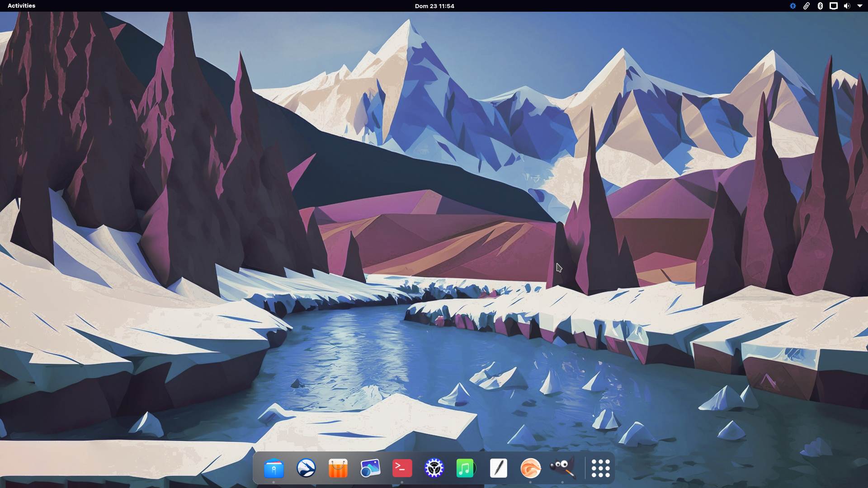
Task: Open the clock showing Dom 23 11:54
Action: tap(434, 6)
